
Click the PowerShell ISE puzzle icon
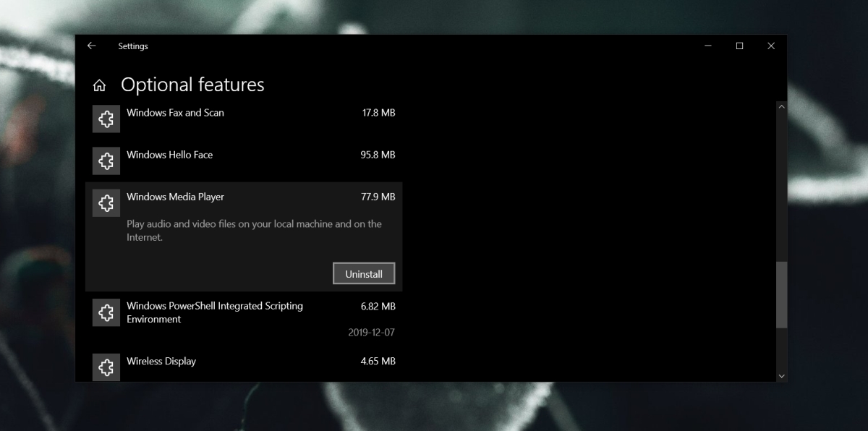point(106,312)
